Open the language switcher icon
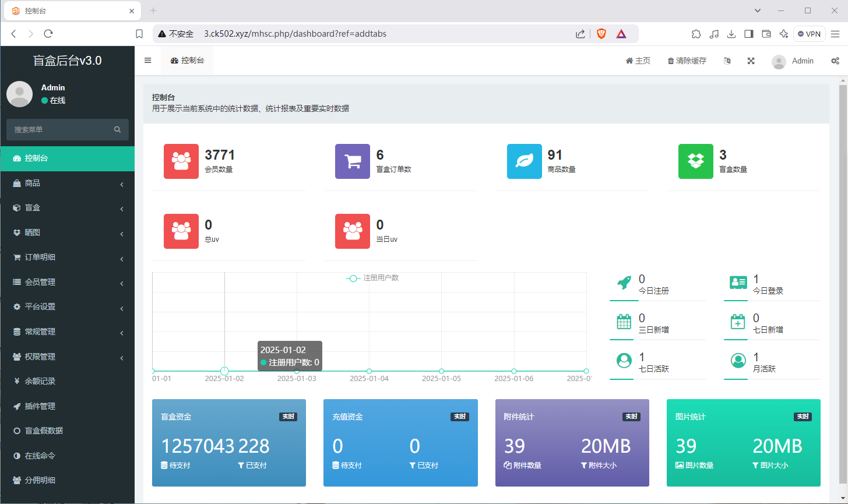The image size is (848, 504). 727,61
